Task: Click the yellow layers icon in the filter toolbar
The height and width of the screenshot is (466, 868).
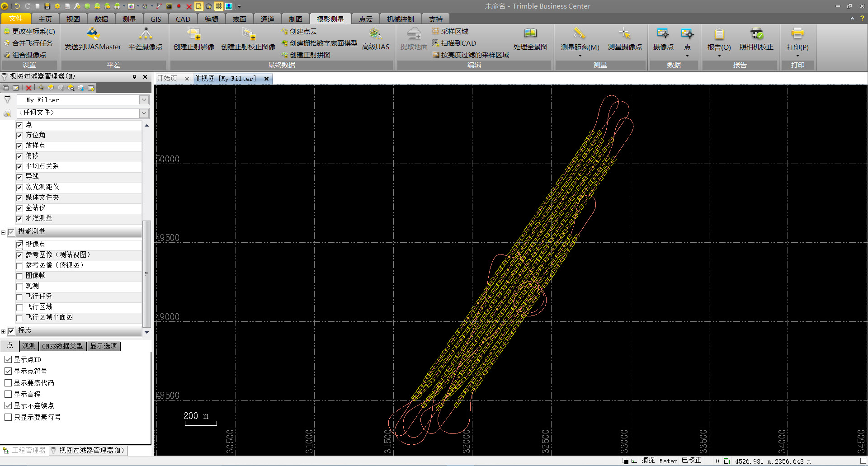Action: coord(51,88)
